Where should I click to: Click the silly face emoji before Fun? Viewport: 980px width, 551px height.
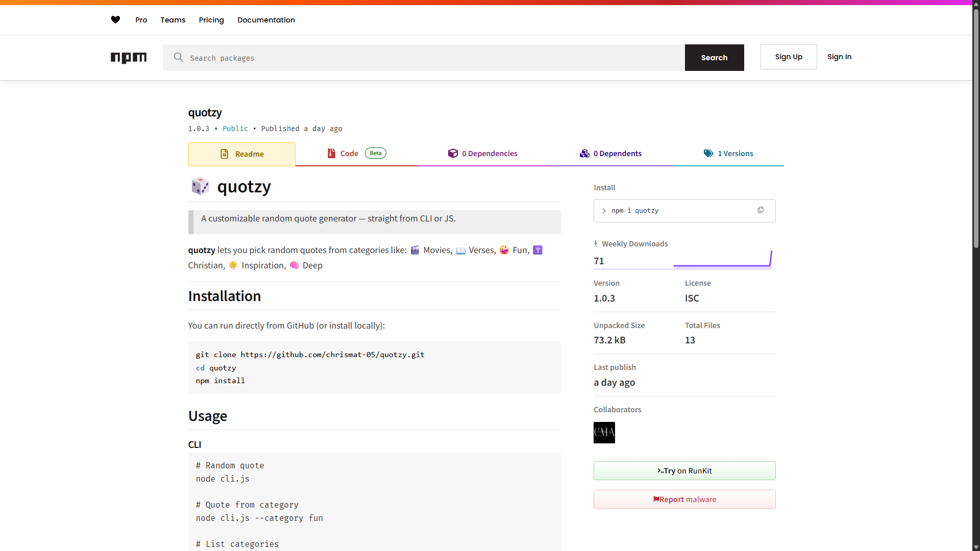click(504, 250)
